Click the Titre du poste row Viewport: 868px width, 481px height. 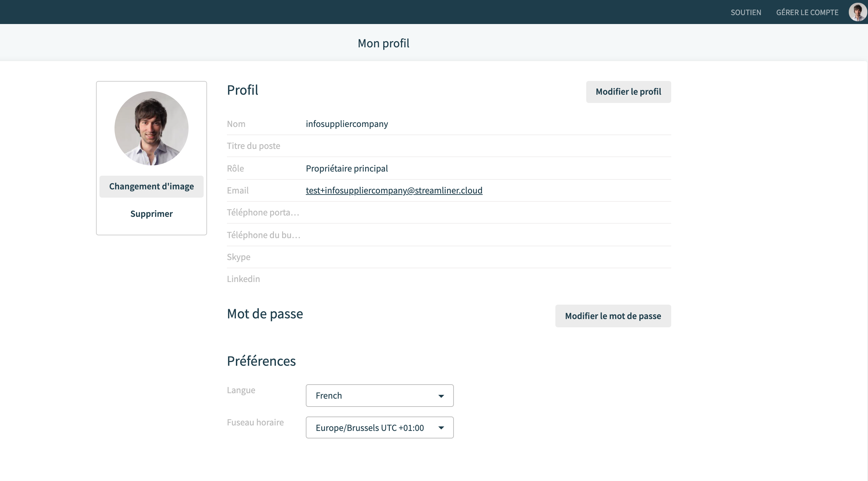coord(449,146)
